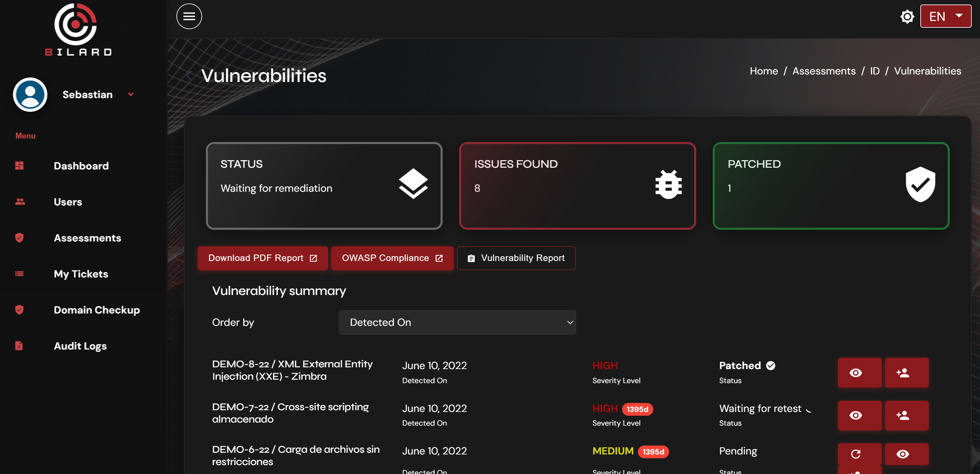Open the EN language dropdown
Viewport: 980px width, 474px height.
tap(946, 16)
